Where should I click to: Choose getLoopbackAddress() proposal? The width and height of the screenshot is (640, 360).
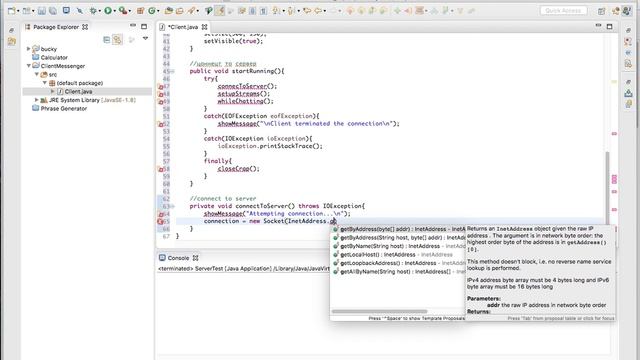pyautogui.click(x=398, y=263)
